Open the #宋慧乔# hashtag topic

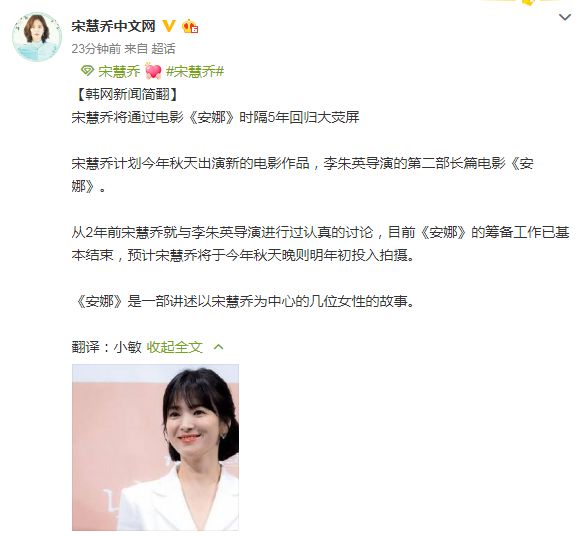pos(195,71)
